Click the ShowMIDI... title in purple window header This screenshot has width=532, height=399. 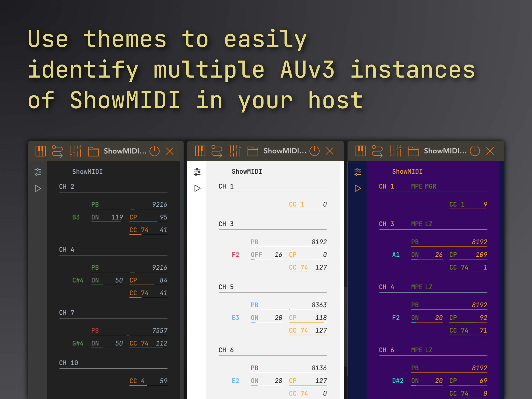pos(445,151)
